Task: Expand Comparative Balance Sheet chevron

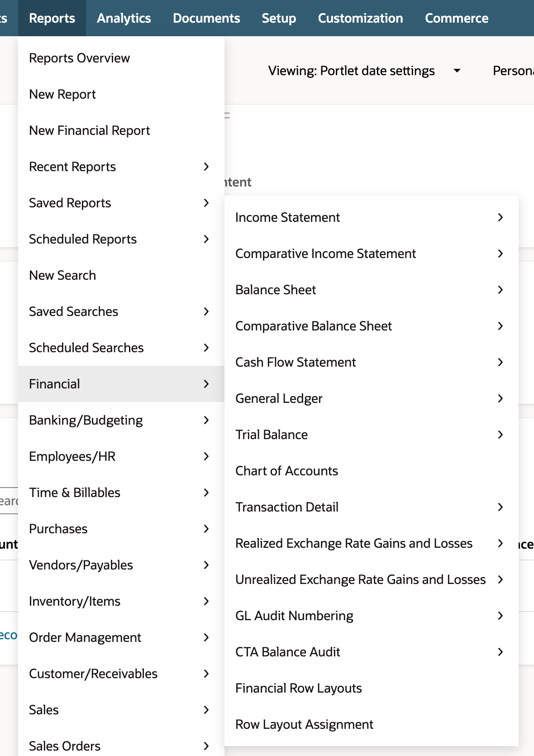Action: pos(501,326)
